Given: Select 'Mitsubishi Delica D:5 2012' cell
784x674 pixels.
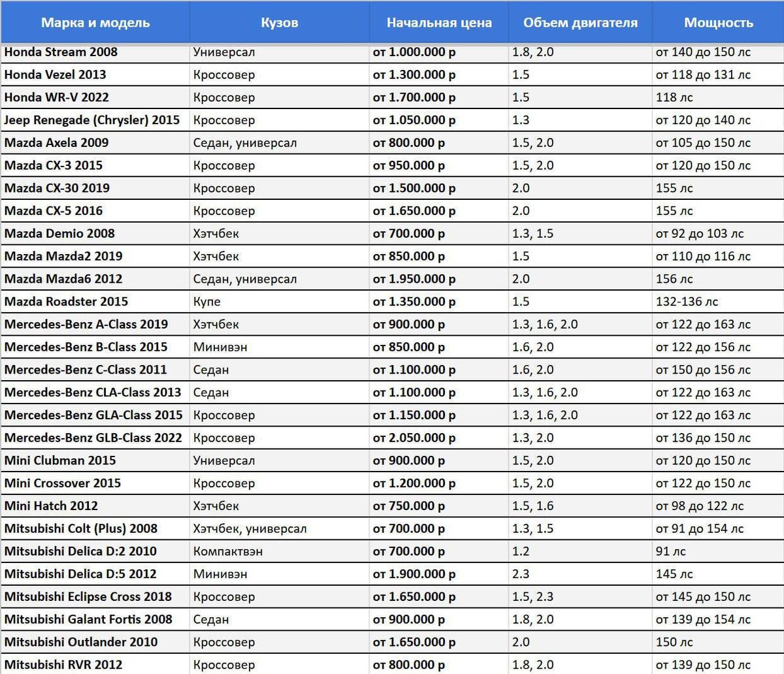Looking at the screenshot, I should (x=95, y=574).
